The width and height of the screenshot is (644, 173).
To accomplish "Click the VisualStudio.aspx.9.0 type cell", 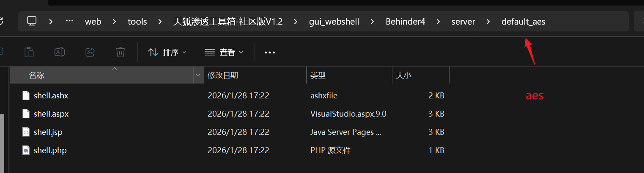I will [348, 114].
